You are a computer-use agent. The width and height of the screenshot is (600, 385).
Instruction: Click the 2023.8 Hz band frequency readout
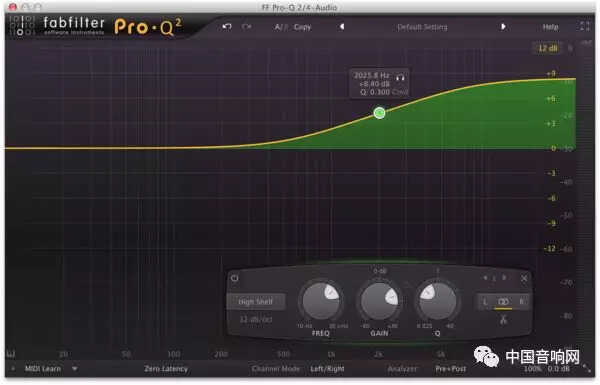click(x=372, y=75)
